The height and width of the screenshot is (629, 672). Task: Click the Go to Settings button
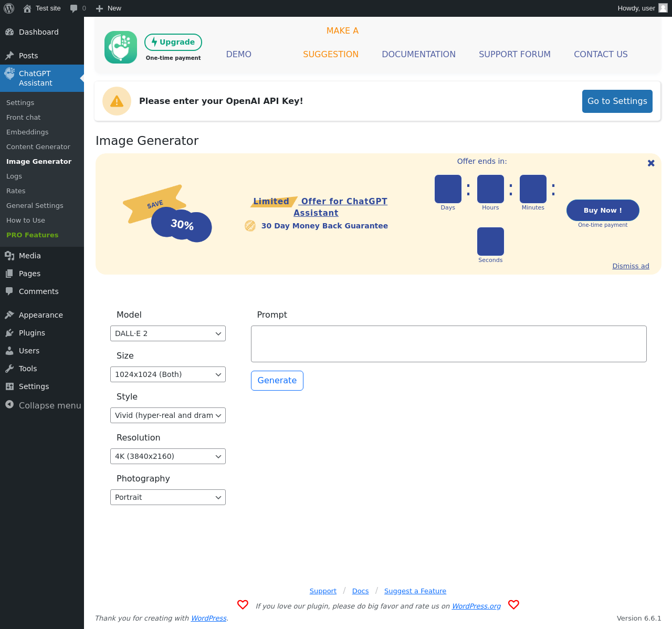[617, 101]
